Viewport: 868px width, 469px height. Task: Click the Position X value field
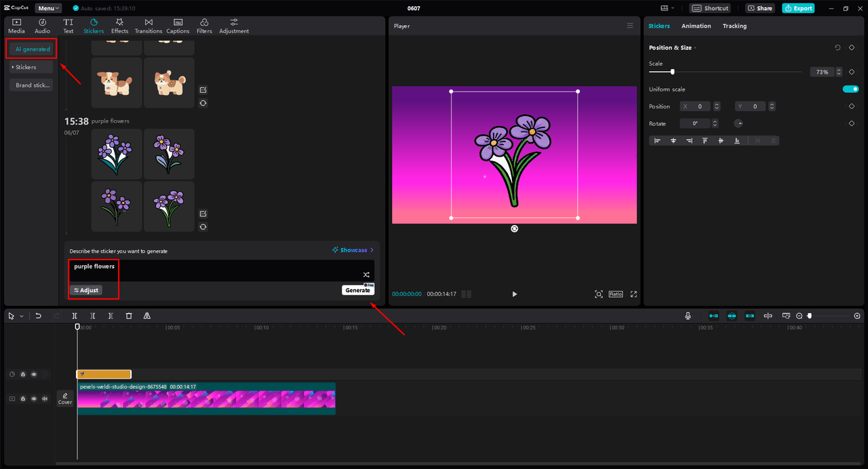point(696,106)
